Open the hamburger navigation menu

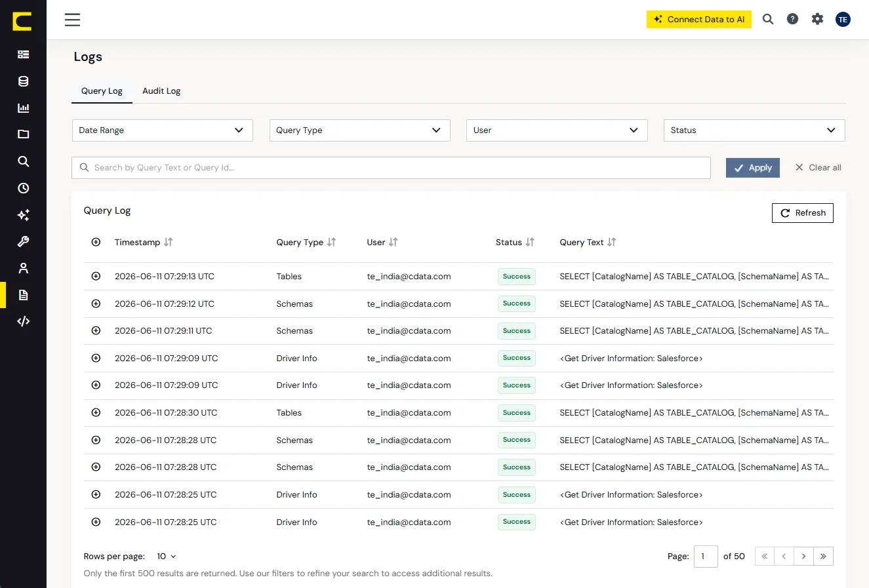[72, 20]
